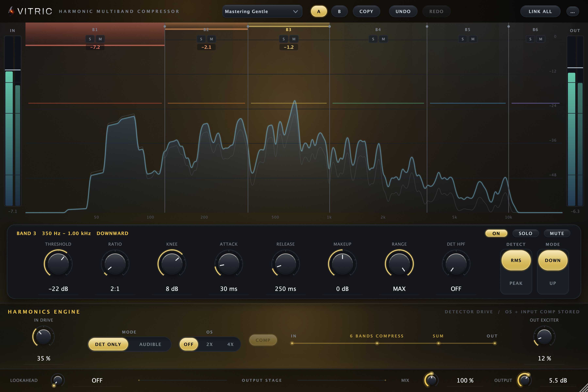Solo band B5 with the S icon
This screenshot has width=588, height=392.
(463, 39)
